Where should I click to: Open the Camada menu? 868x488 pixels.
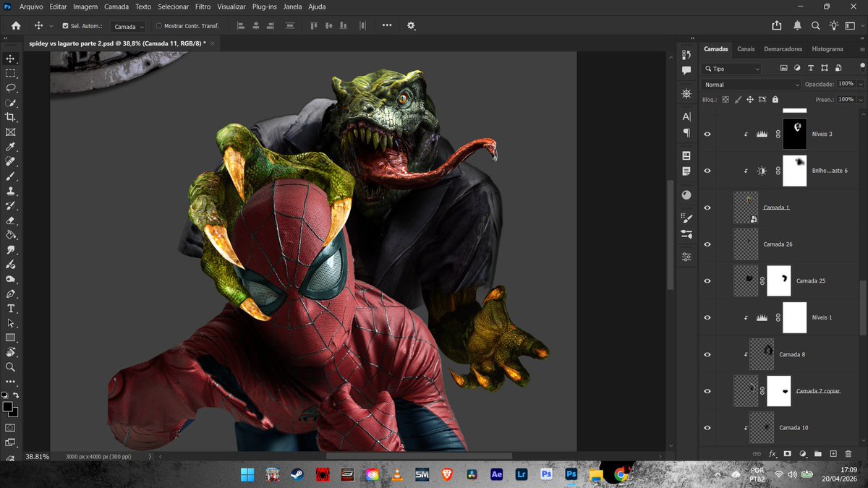click(x=116, y=7)
